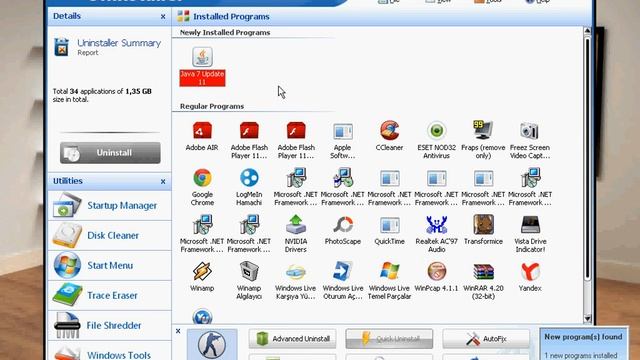Screen dimensions: 640x360
Task: Open the Trace Eraser utility
Action: [109, 296]
